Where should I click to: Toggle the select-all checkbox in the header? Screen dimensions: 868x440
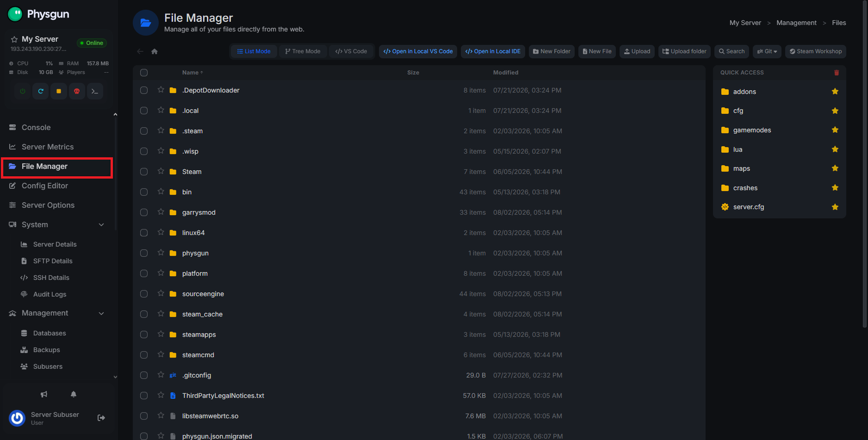click(144, 73)
